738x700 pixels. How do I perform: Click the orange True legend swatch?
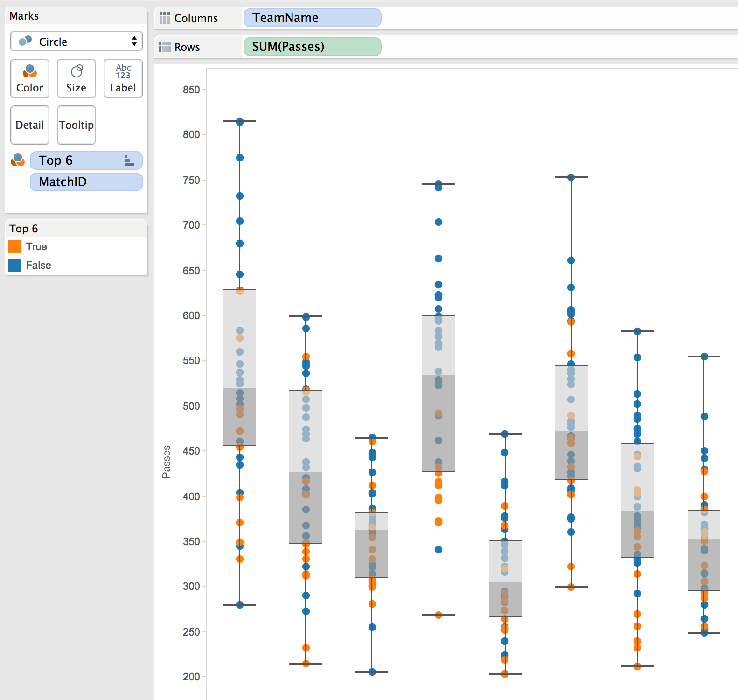tap(15, 246)
